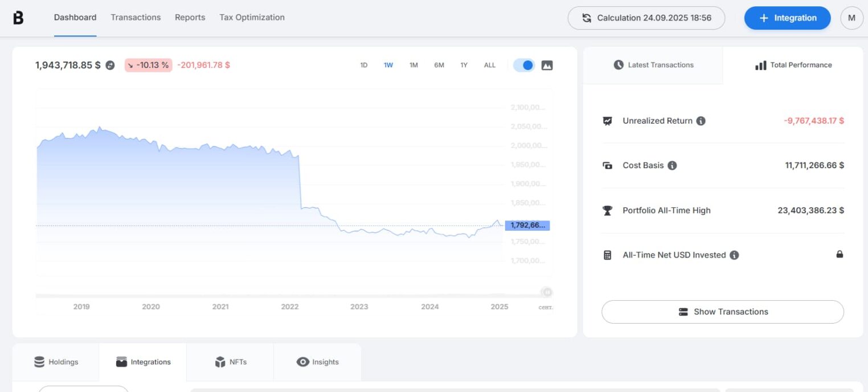Open the Transactions menu item
The width and height of the screenshot is (868, 392).
tap(136, 18)
